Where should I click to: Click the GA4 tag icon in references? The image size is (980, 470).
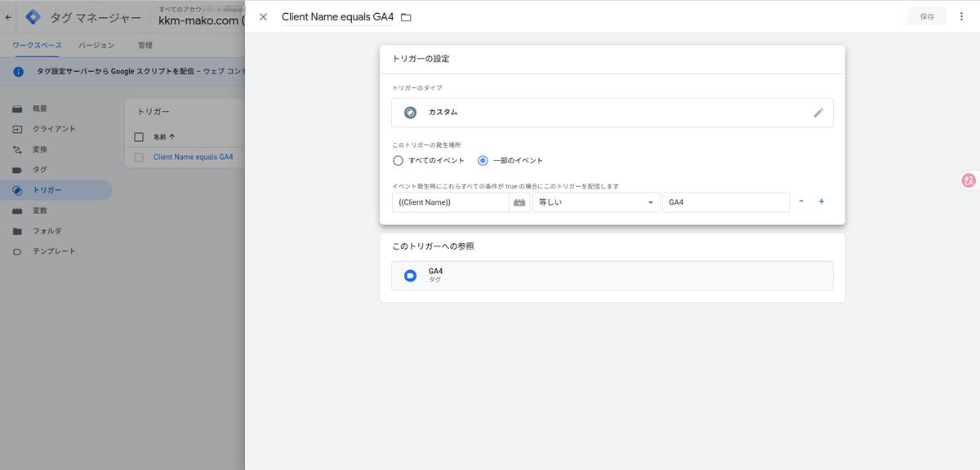tap(411, 276)
